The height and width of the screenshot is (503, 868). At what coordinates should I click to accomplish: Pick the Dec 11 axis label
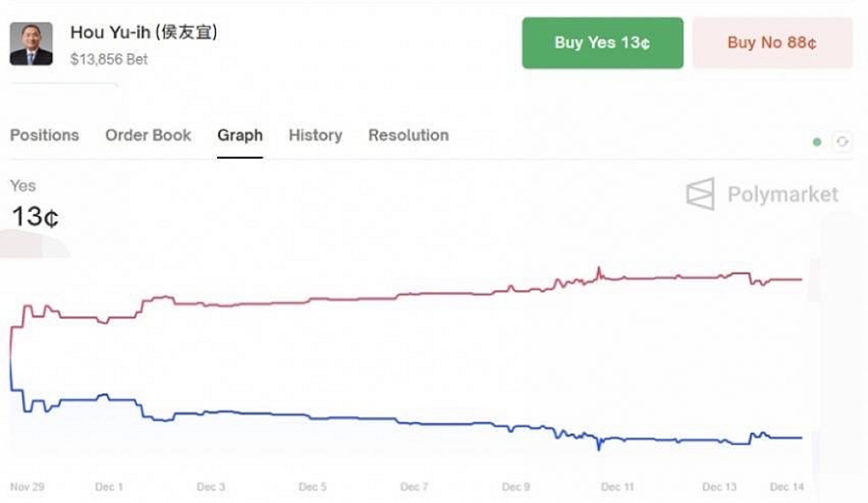coord(617,487)
